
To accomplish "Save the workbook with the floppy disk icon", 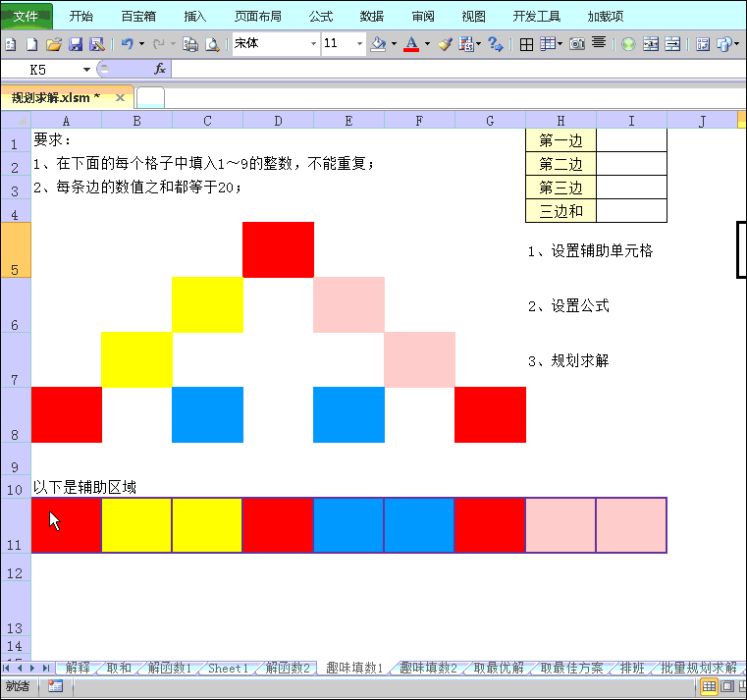I will pos(76,44).
